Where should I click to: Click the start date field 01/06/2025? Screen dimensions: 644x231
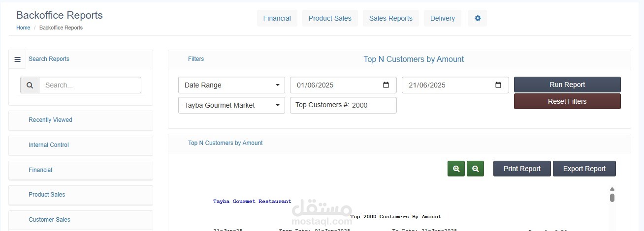point(343,85)
